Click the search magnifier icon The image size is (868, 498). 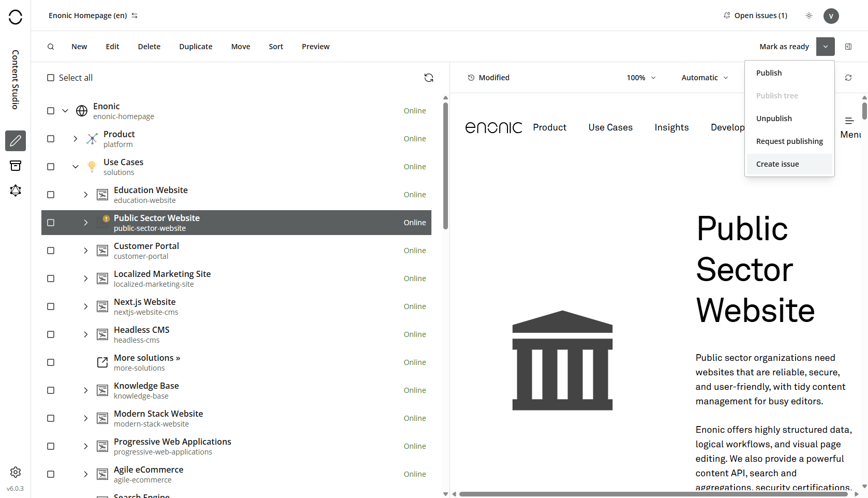51,47
